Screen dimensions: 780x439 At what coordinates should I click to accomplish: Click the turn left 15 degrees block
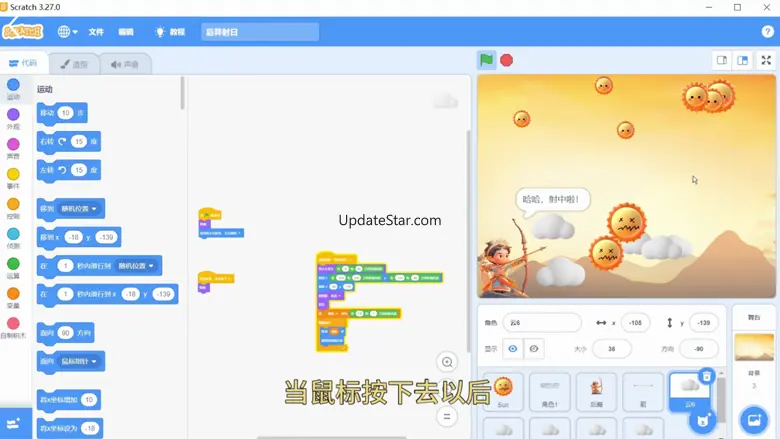click(x=69, y=171)
